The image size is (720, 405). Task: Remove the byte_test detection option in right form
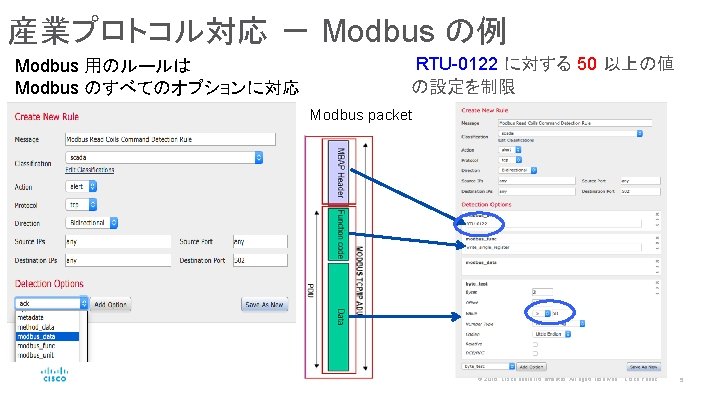click(x=657, y=282)
